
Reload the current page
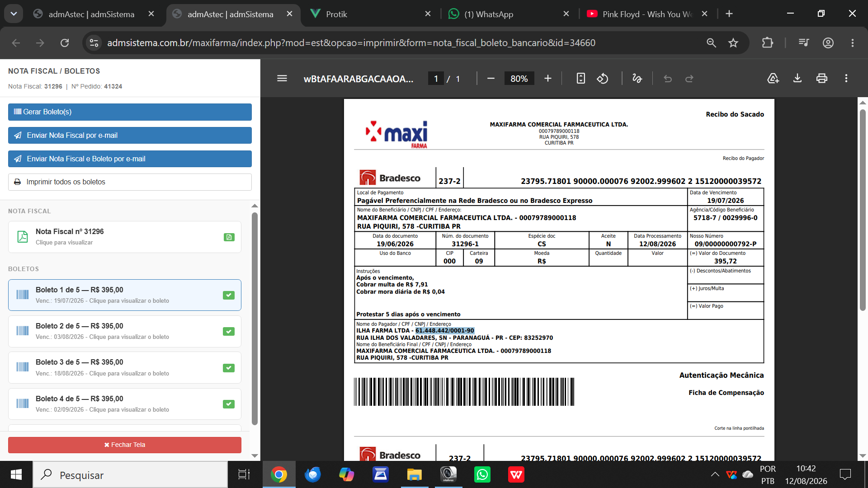[65, 43]
